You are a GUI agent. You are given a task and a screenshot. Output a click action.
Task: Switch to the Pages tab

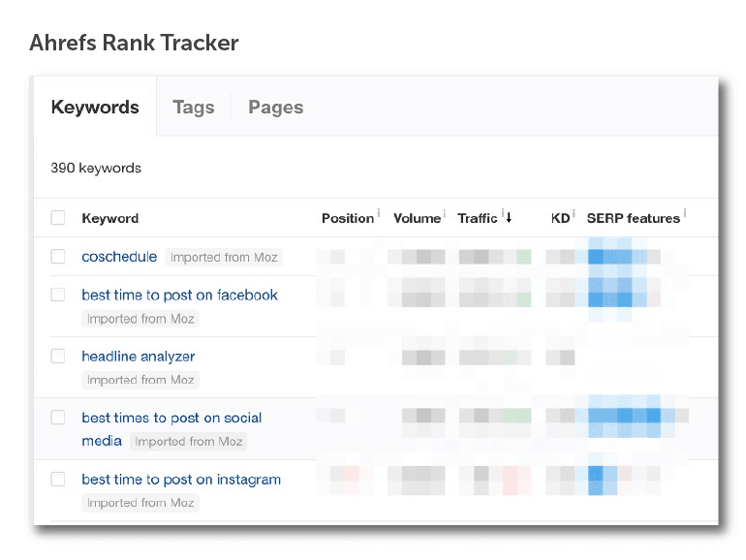click(x=275, y=107)
